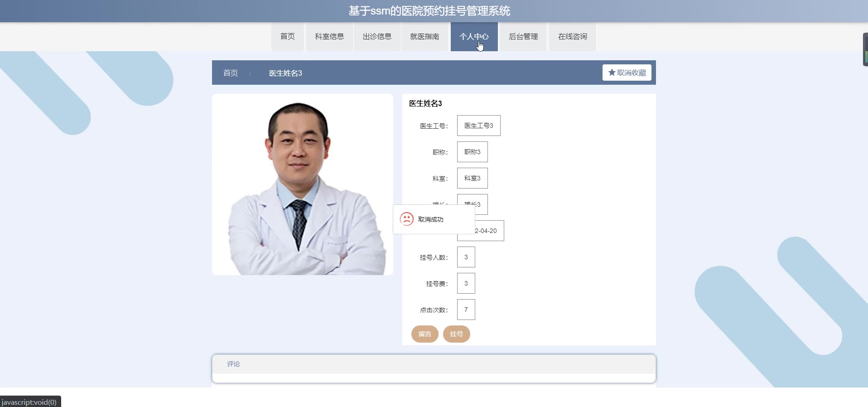Open 在线咨询 tab

[x=573, y=37]
